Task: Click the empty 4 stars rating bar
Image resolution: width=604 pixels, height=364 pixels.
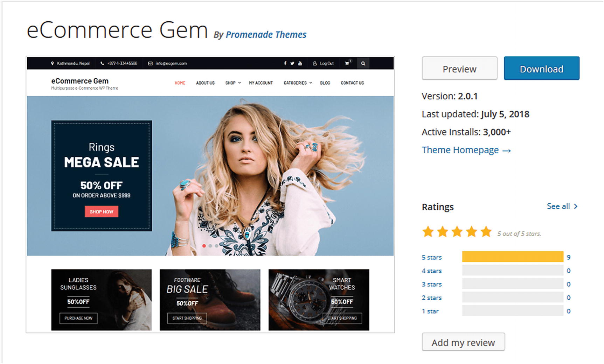Action: pos(513,270)
